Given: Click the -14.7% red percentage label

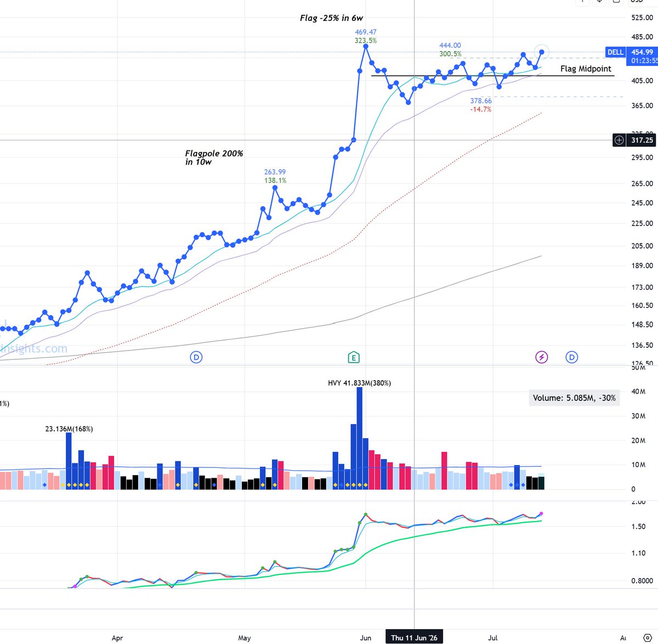Looking at the screenshot, I should (x=481, y=110).
